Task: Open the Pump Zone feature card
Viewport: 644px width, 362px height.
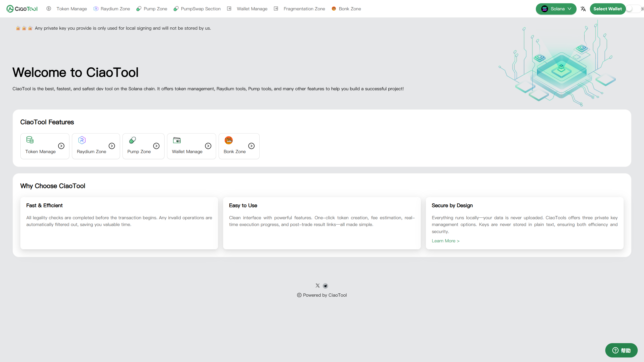Action: (143, 146)
